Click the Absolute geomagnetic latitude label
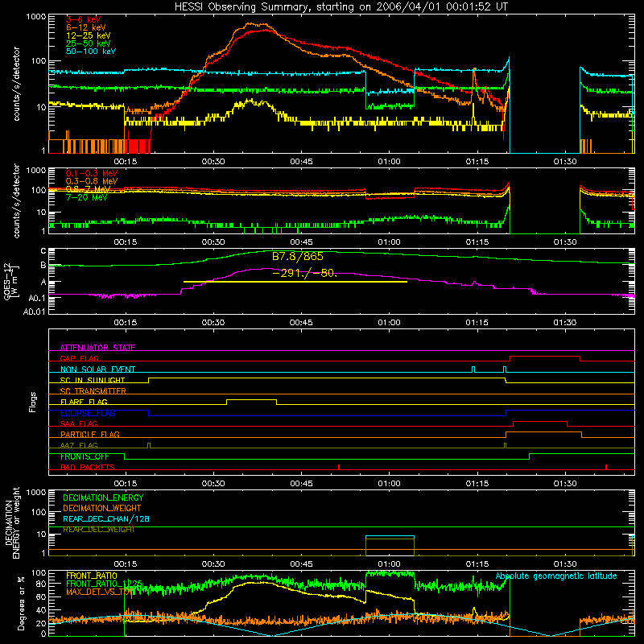 coord(556,576)
